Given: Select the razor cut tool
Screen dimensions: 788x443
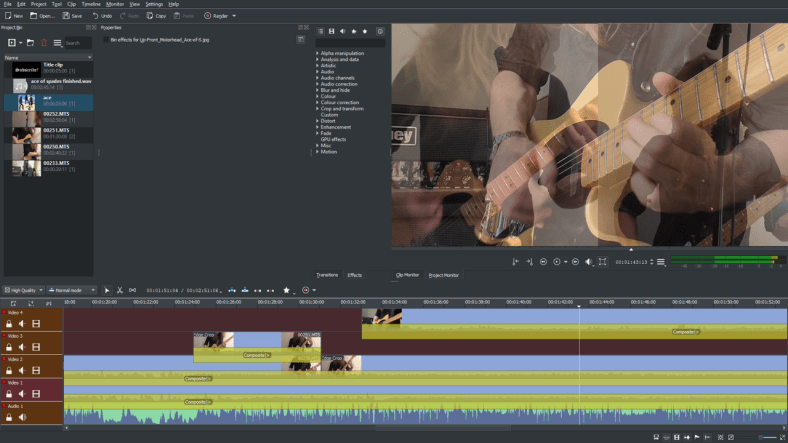Looking at the screenshot, I should (x=120, y=290).
